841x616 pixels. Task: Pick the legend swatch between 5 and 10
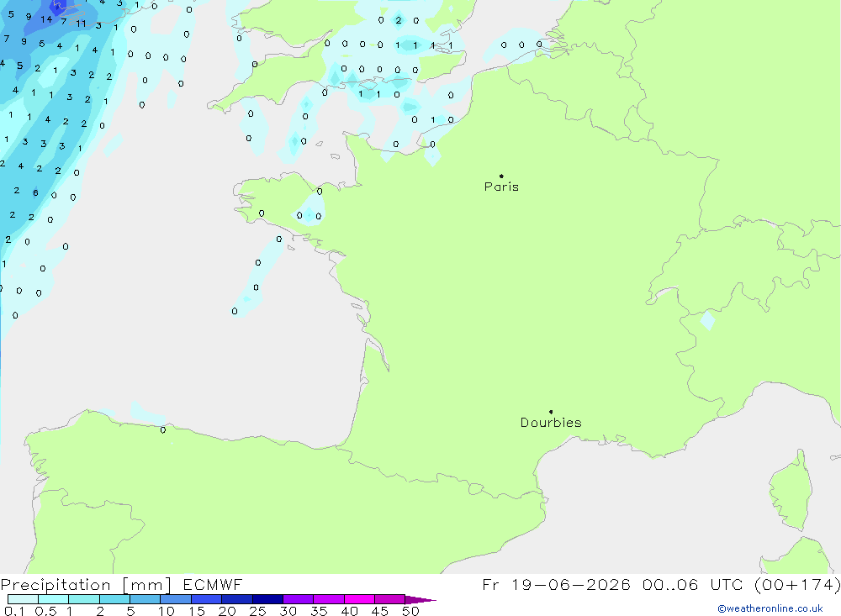coord(145,599)
